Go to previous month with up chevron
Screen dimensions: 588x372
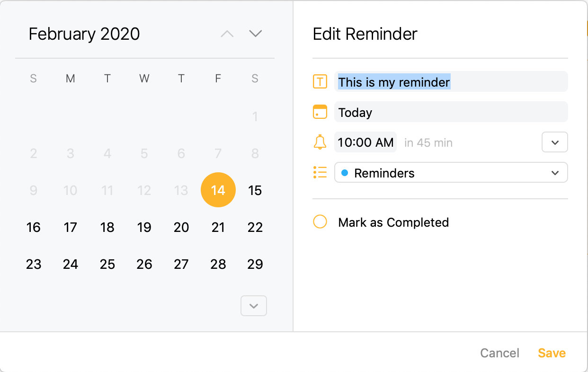227,34
